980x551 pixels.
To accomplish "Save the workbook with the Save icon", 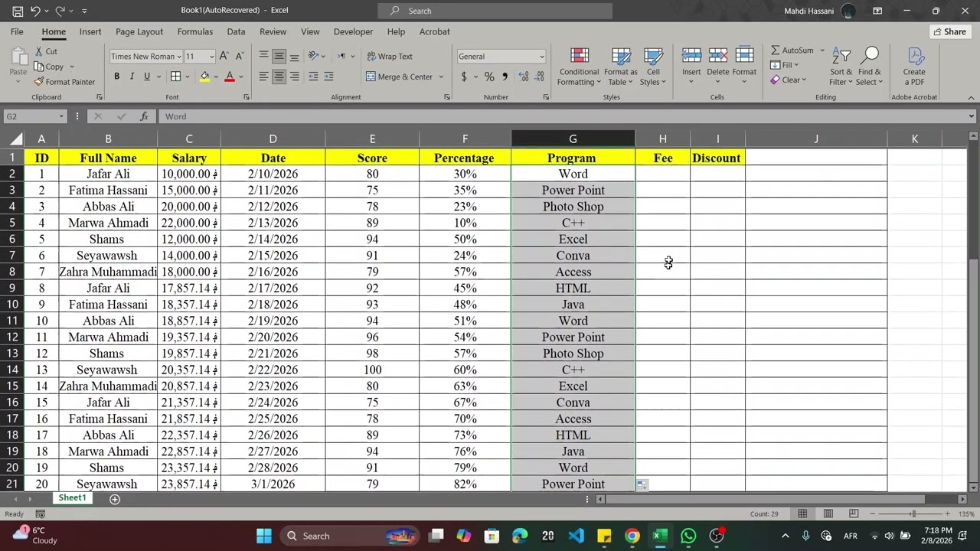I will pos(18,11).
